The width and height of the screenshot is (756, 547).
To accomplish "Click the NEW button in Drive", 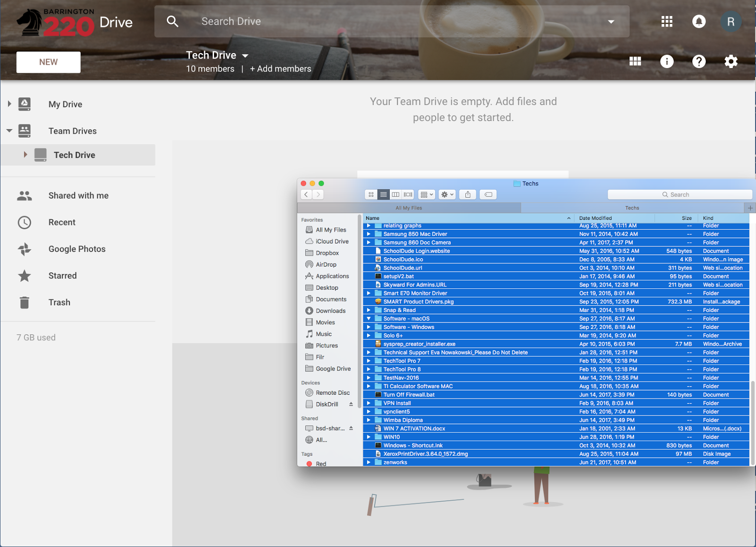I will coord(49,62).
